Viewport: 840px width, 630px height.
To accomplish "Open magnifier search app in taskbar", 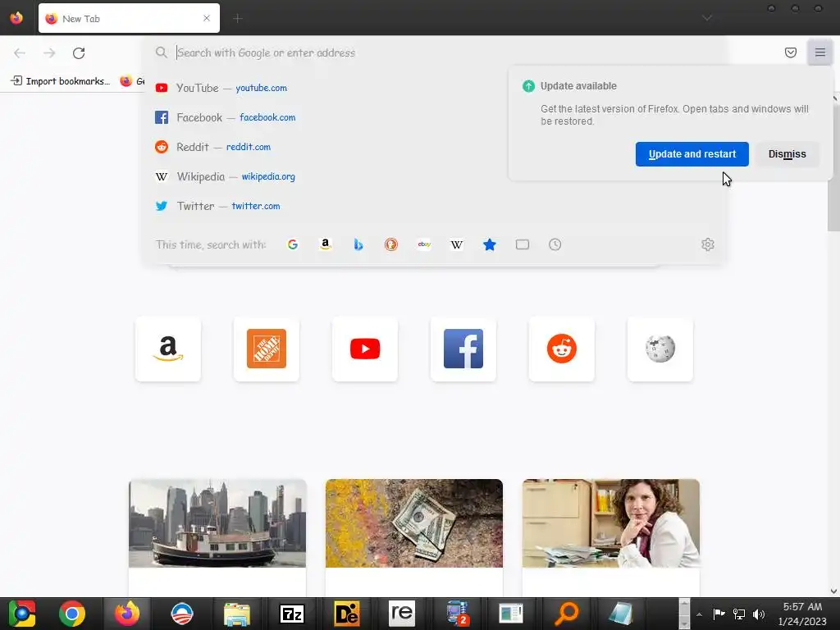I will 566,614.
